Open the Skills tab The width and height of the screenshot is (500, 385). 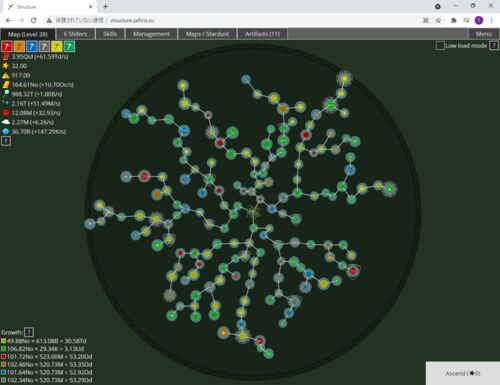click(110, 34)
